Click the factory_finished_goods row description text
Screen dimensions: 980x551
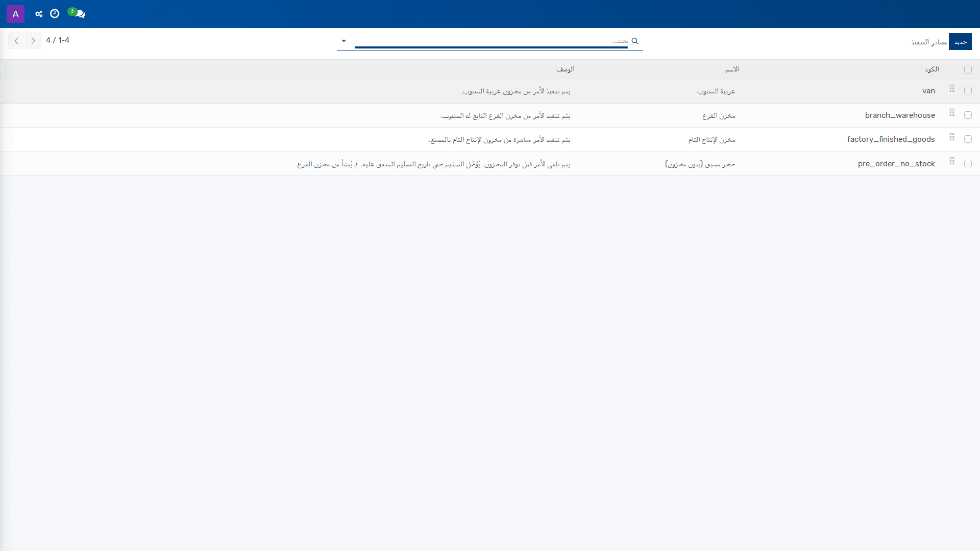click(x=499, y=140)
